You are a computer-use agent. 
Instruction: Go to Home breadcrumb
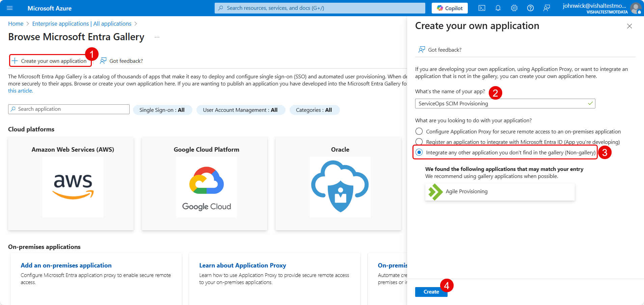(16, 24)
